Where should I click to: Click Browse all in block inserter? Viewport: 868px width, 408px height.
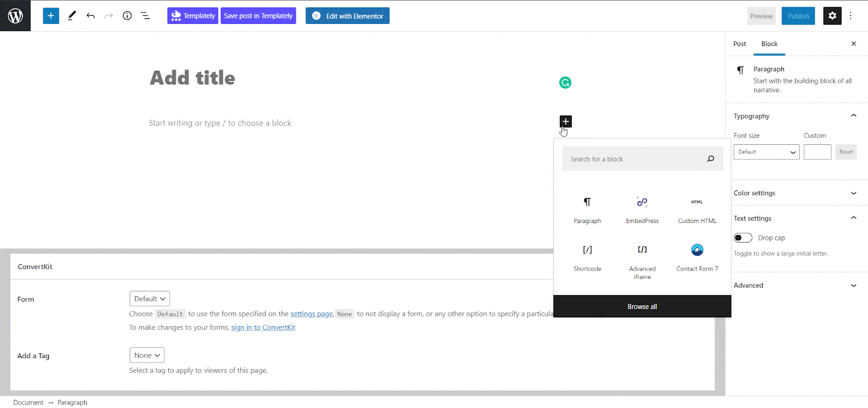click(642, 307)
